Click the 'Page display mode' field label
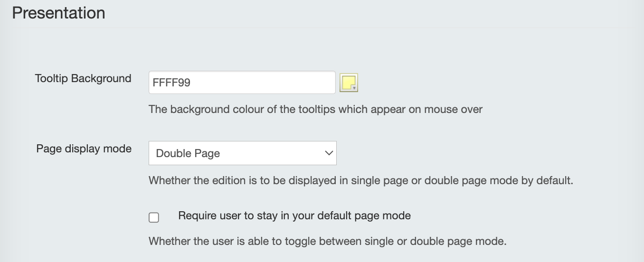Image resolution: width=644 pixels, height=262 pixels. point(84,149)
